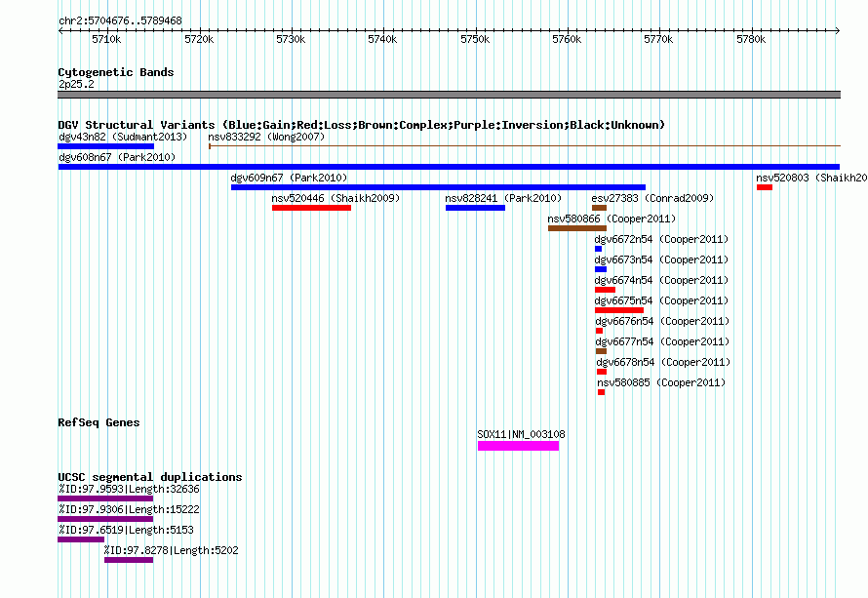
Task: Click the dgv43n82 (Sudmant2013) label
Action: (123, 137)
